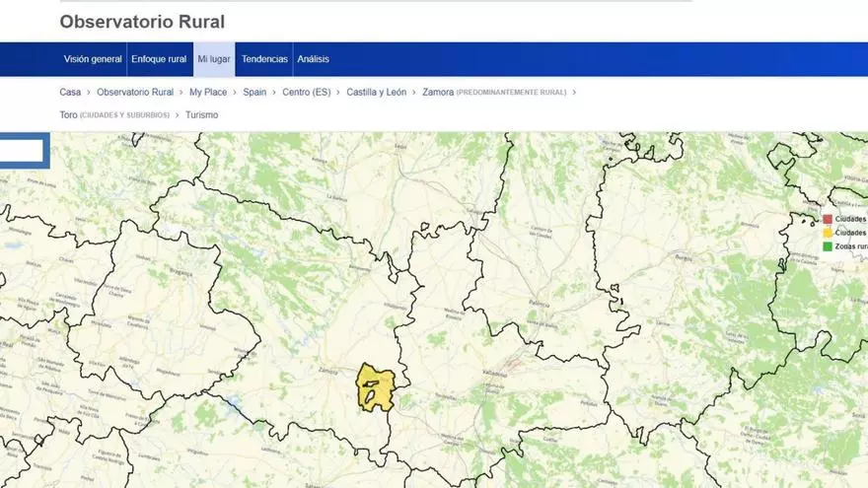Click the Casa breadcrumb link
The width and height of the screenshot is (868, 488).
70,92
